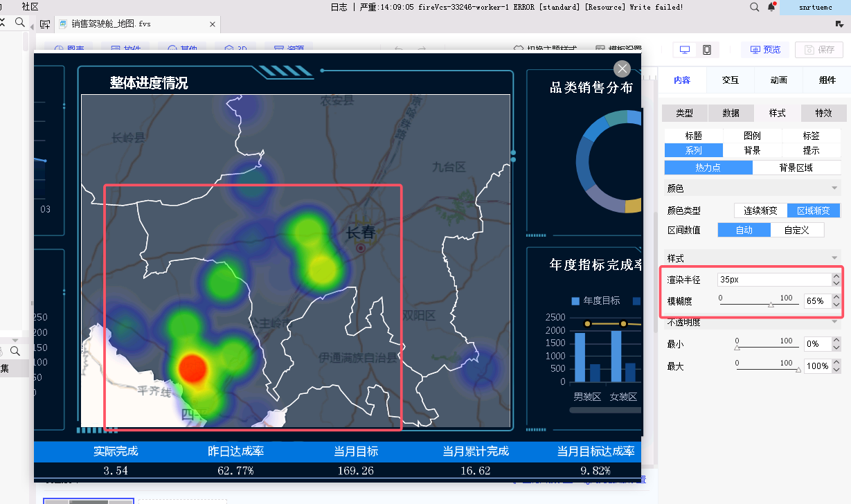Select the 标签 style sub-tab
Screen dimensions: 851x504
coord(811,136)
